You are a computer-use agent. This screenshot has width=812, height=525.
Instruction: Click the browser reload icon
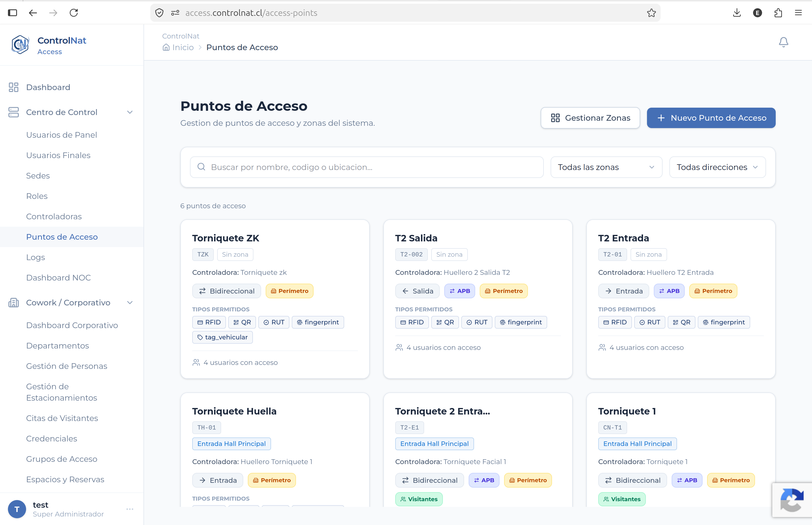(x=74, y=13)
